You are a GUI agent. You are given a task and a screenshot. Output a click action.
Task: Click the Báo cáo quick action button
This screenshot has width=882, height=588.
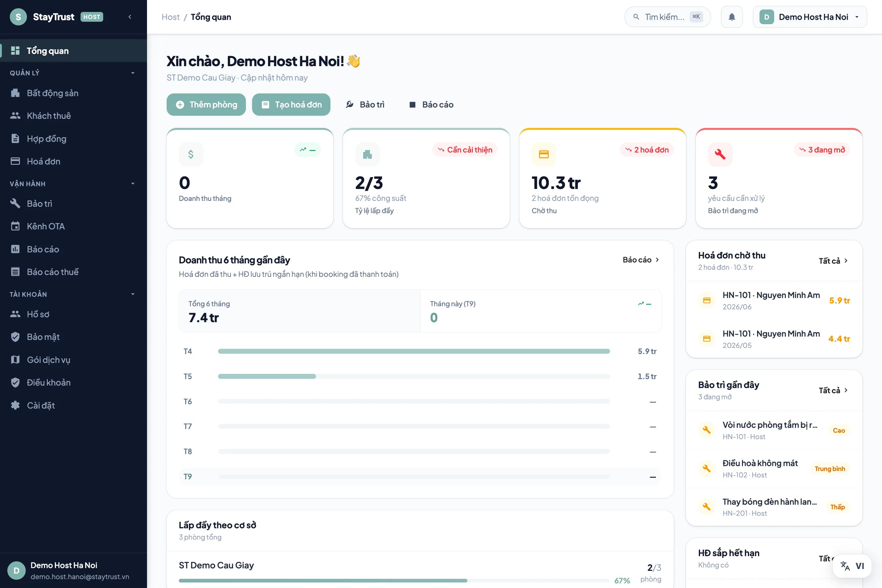pyautogui.click(x=431, y=105)
